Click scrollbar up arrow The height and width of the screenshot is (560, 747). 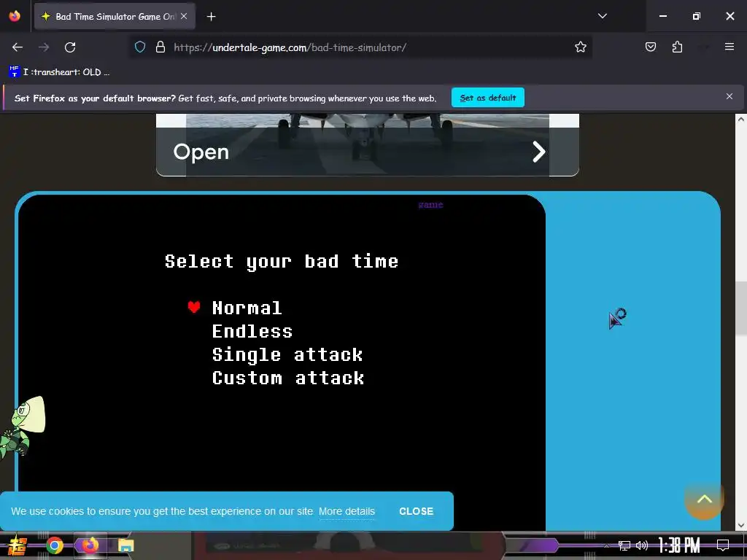[x=740, y=120]
